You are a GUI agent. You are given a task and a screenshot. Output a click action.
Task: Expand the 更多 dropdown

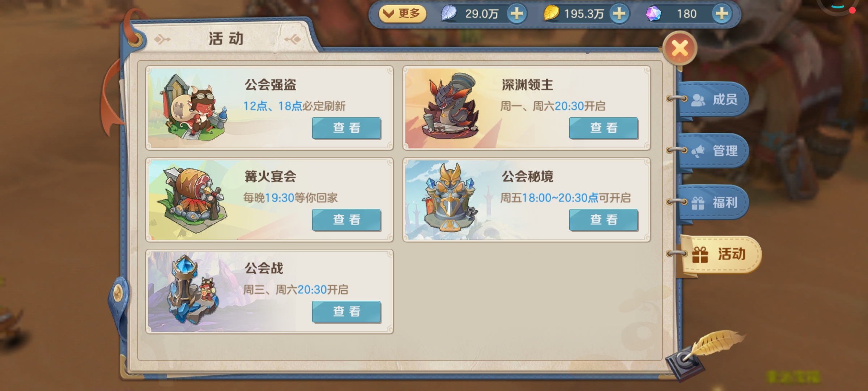tap(403, 14)
